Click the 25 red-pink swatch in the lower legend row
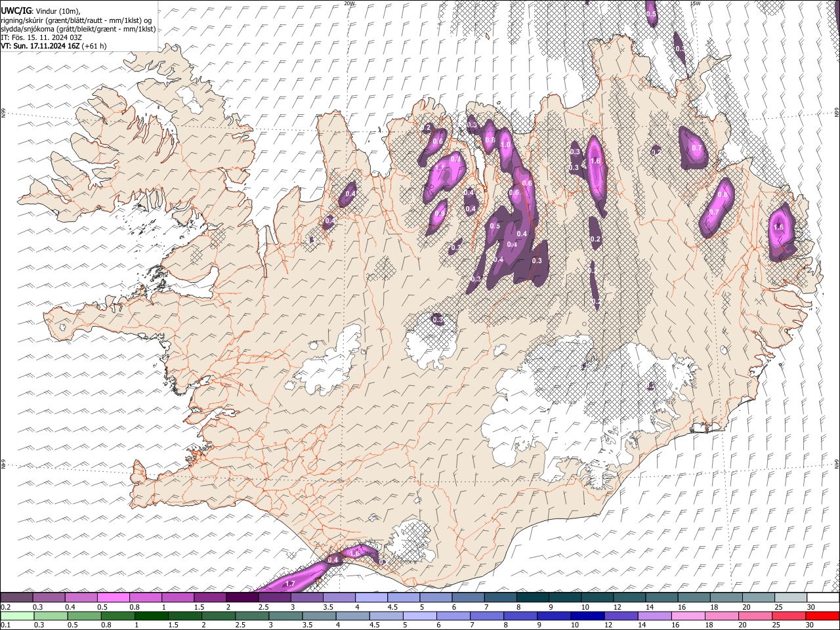 (x=789, y=616)
